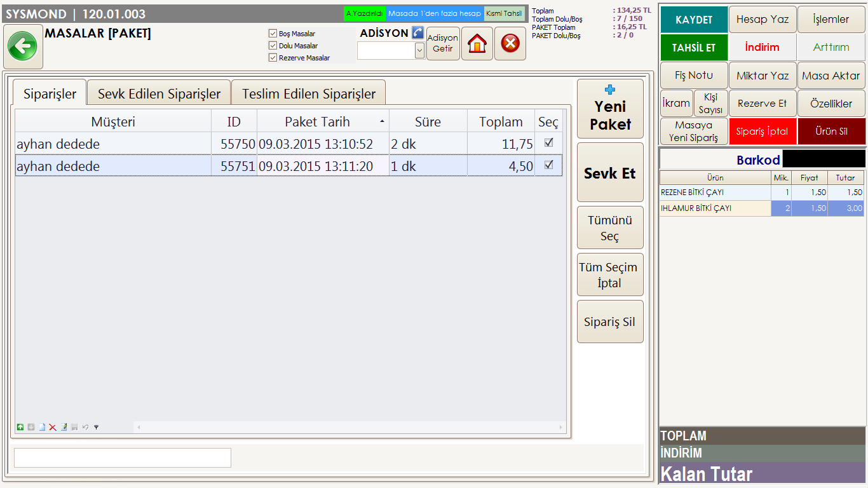Click the green back arrow button
This screenshot has height=488, width=868.
point(23,46)
